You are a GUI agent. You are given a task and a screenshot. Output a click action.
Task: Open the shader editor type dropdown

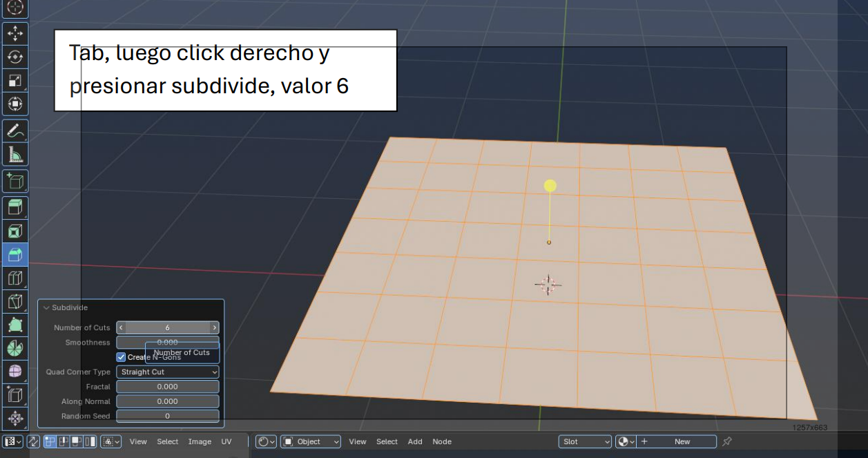(266, 441)
